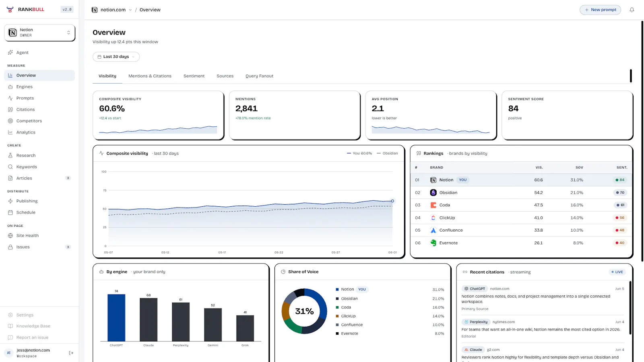
Task: Open Prompts via its pulse icon
Action: [10, 98]
